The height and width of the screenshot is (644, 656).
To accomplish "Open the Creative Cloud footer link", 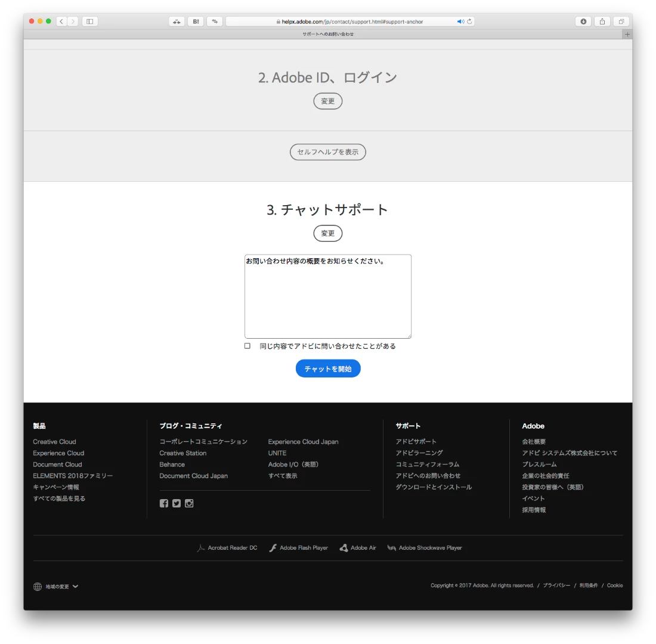I will [54, 442].
